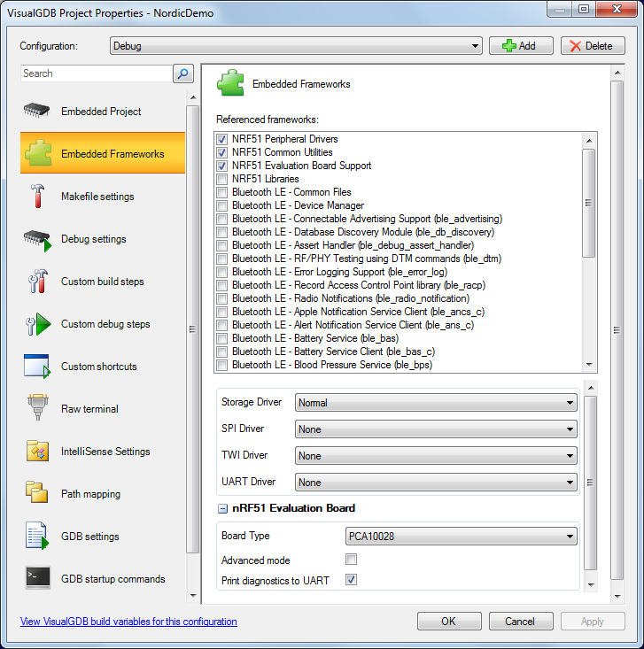Select Record Access Control Point library row
Viewport: 644px width, 649px height.
359,285
